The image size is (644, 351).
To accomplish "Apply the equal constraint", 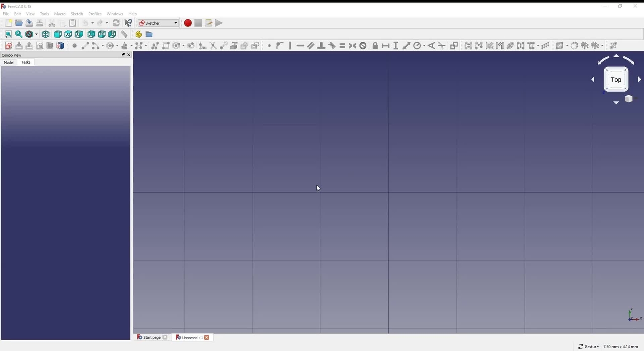I will 342,46.
